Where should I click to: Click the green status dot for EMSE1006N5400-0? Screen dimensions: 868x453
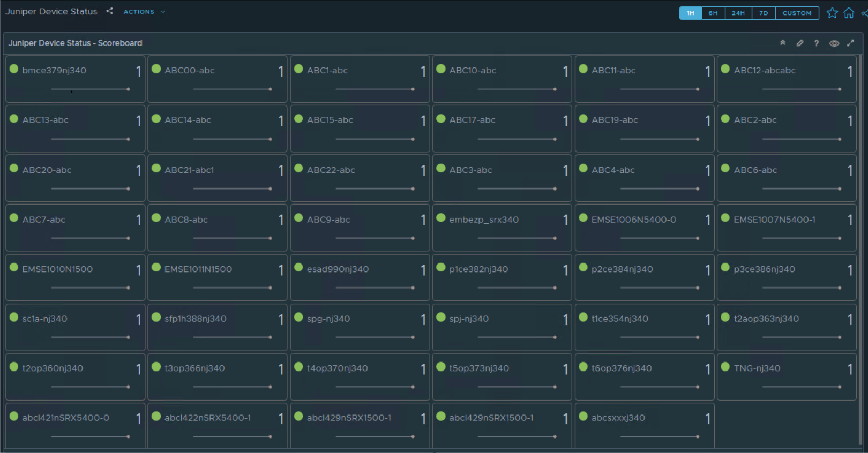(583, 217)
